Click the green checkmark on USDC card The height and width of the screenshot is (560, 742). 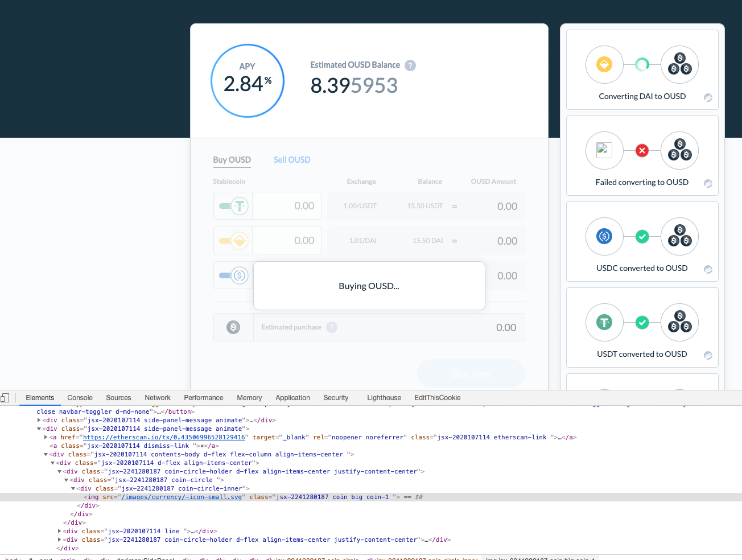(x=642, y=237)
